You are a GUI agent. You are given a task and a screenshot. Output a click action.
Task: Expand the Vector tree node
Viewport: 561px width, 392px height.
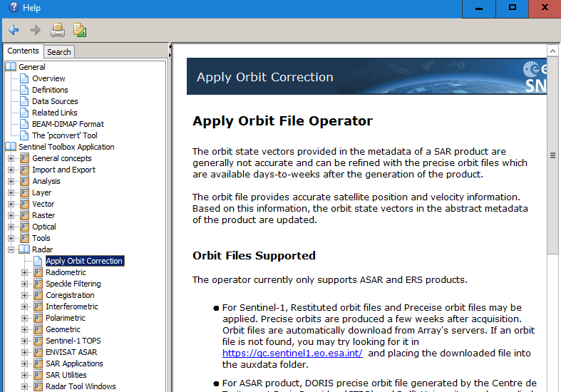[x=11, y=205]
